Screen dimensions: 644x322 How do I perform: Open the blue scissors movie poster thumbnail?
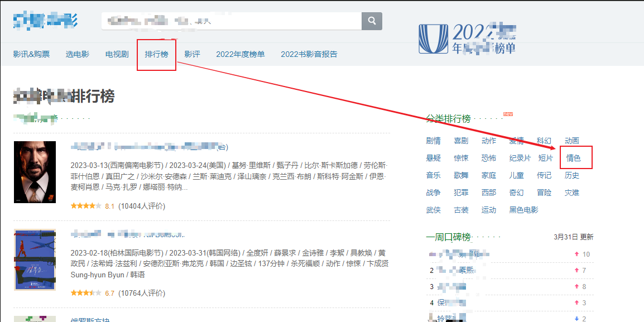(35, 260)
